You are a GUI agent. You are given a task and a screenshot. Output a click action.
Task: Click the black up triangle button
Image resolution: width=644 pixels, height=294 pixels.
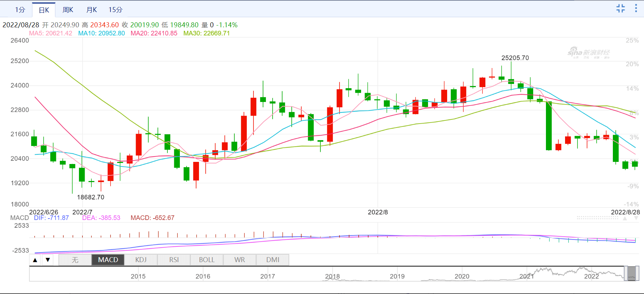click(x=35, y=260)
